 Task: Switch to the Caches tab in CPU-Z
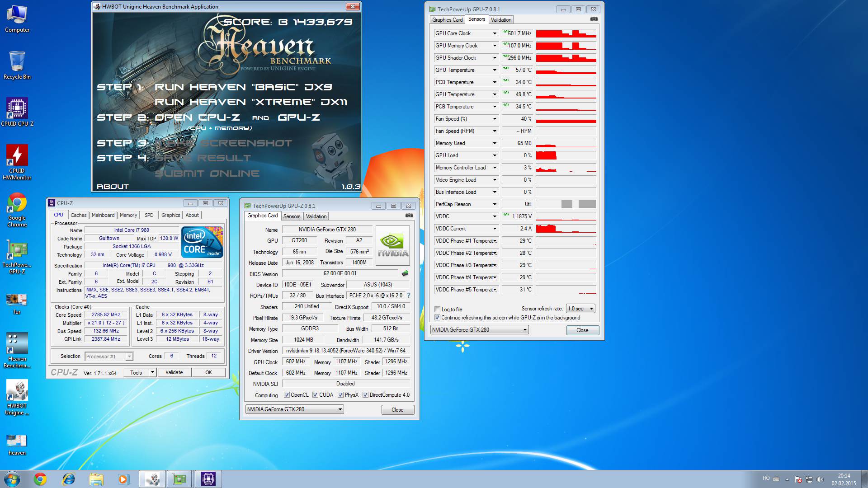[x=78, y=215]
